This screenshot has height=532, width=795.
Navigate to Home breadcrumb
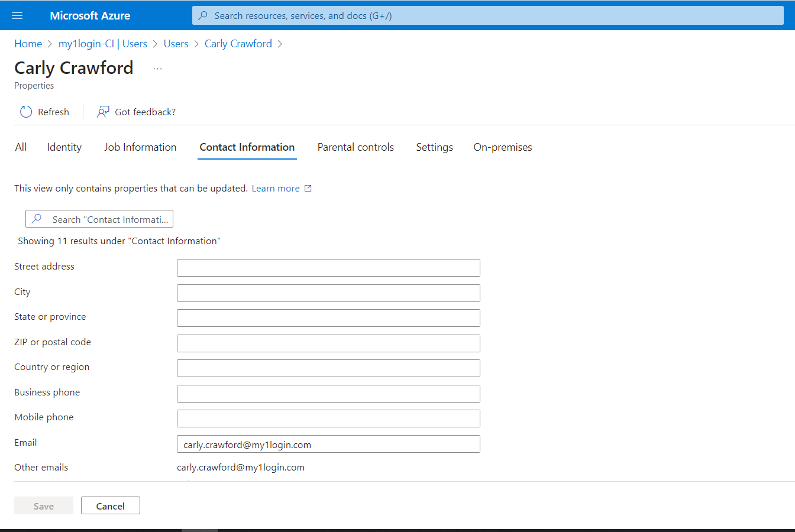(28, 44)
